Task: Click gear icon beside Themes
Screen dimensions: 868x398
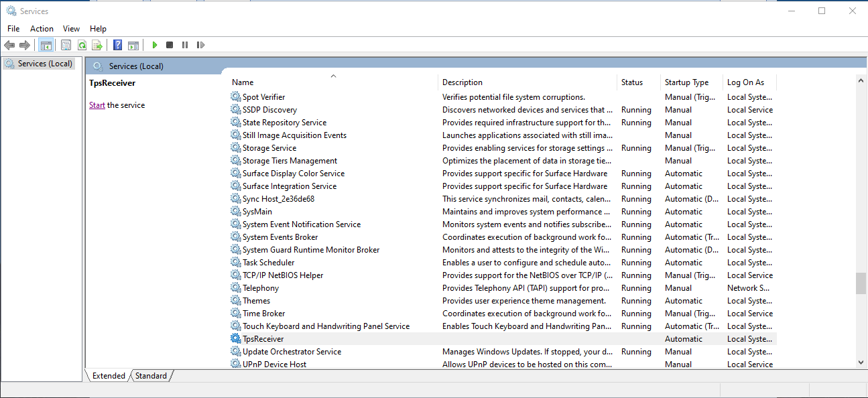Action: (235, 301)
